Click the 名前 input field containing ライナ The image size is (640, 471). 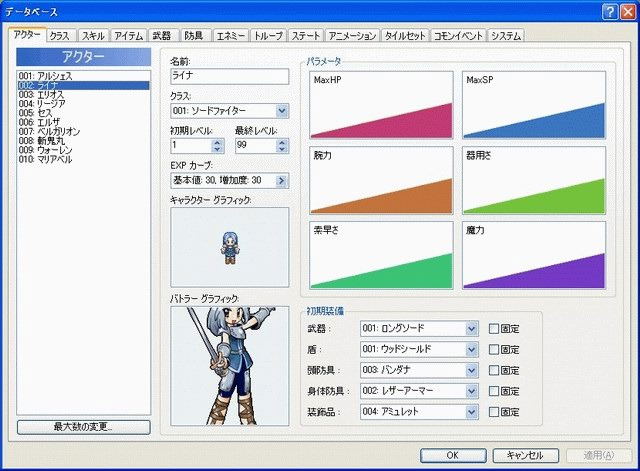coord(229,76)
